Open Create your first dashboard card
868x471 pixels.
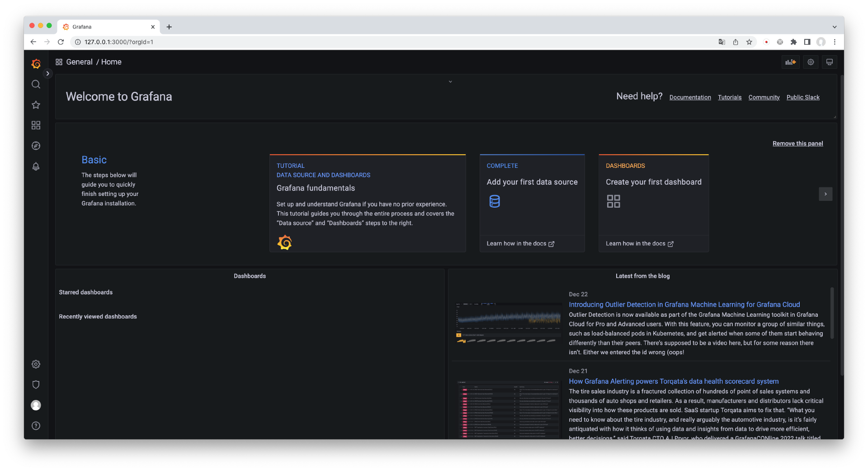coord(654,203)
